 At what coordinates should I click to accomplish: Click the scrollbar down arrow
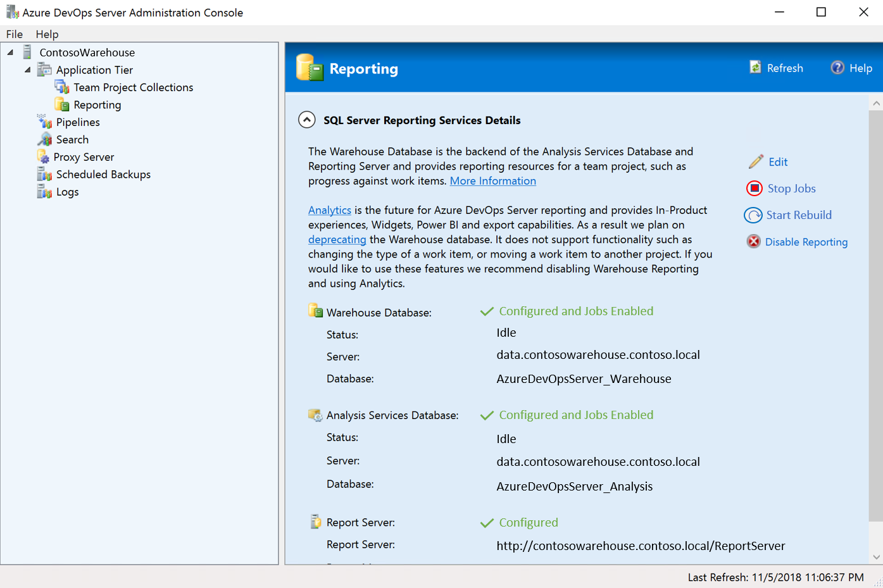(876, 557)
